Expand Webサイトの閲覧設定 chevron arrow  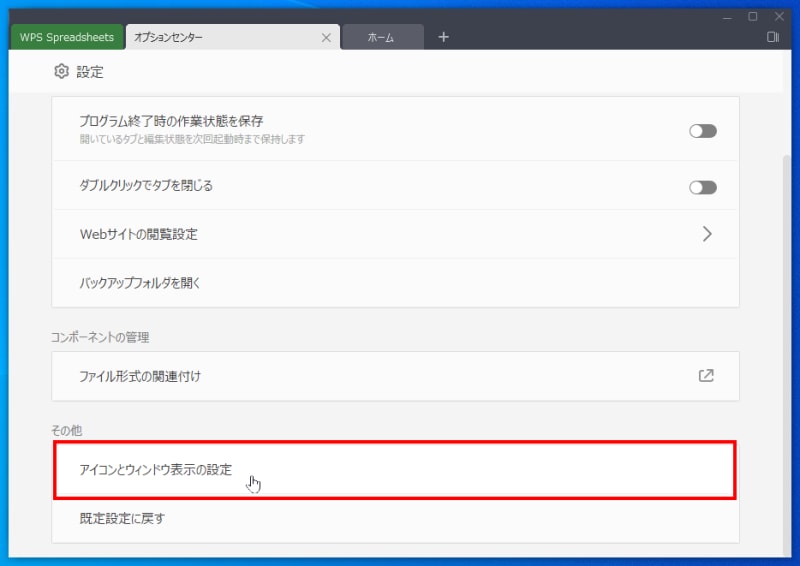(707, 234)
